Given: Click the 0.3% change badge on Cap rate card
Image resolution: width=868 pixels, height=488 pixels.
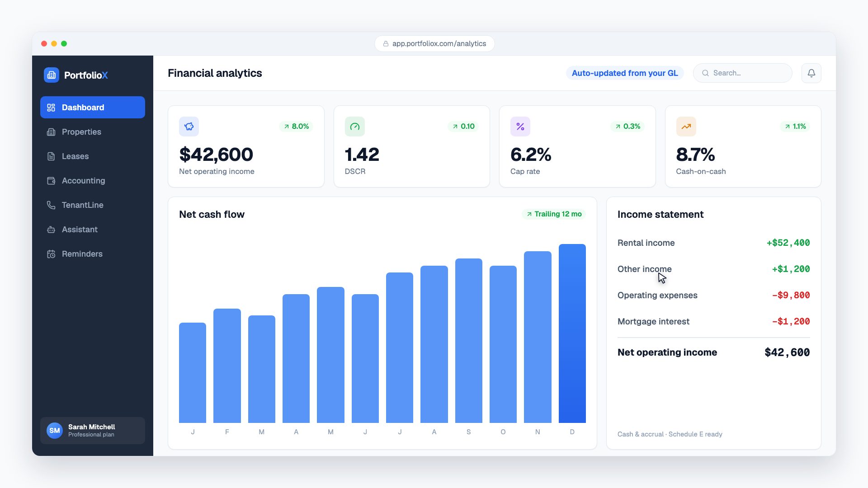Looking at the screenshot, I should coord(627,127).
